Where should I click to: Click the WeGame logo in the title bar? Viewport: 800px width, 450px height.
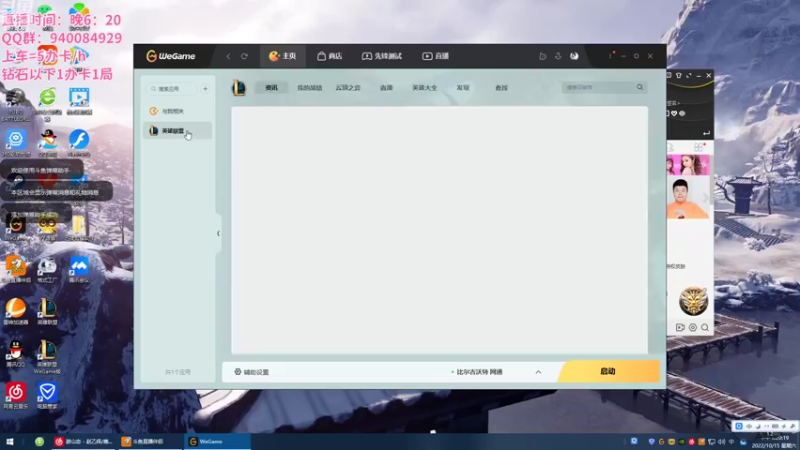click(170, 56)
